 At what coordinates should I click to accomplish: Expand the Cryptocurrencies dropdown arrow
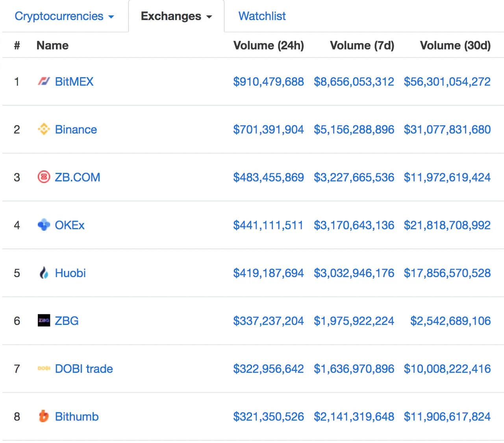111,17
